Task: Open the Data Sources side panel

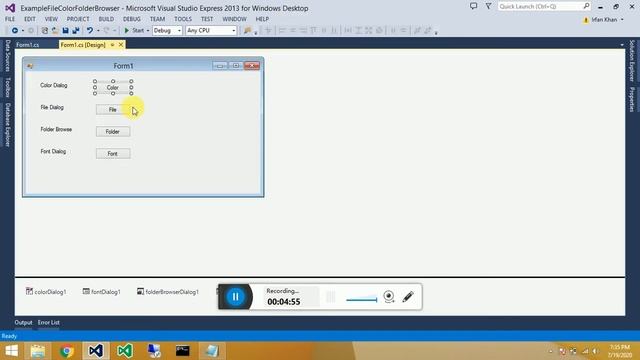Action: coord(7,56)
